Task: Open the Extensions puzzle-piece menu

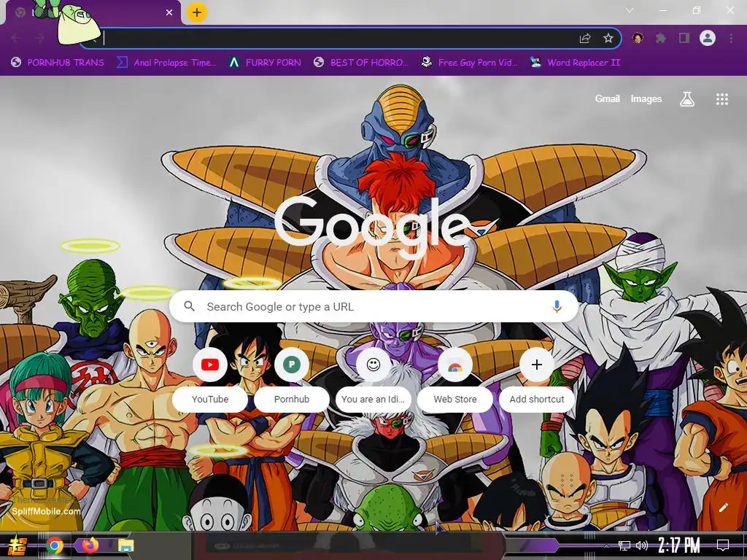Action: [661, 38]
